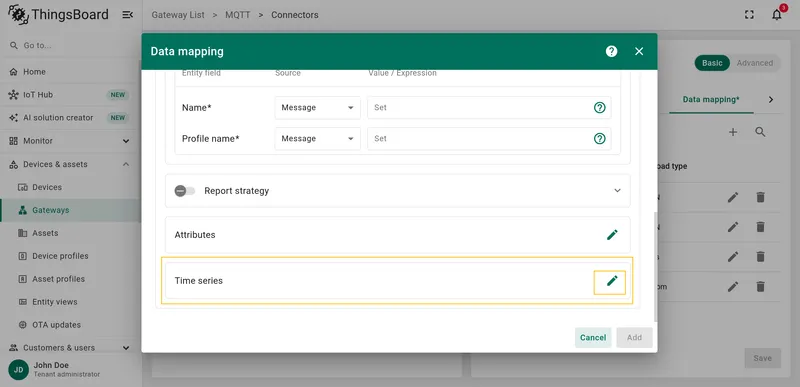Viewport: 800px width, 387px height.
Task: Edit Attributes with pencil icon
Action: 612,235
